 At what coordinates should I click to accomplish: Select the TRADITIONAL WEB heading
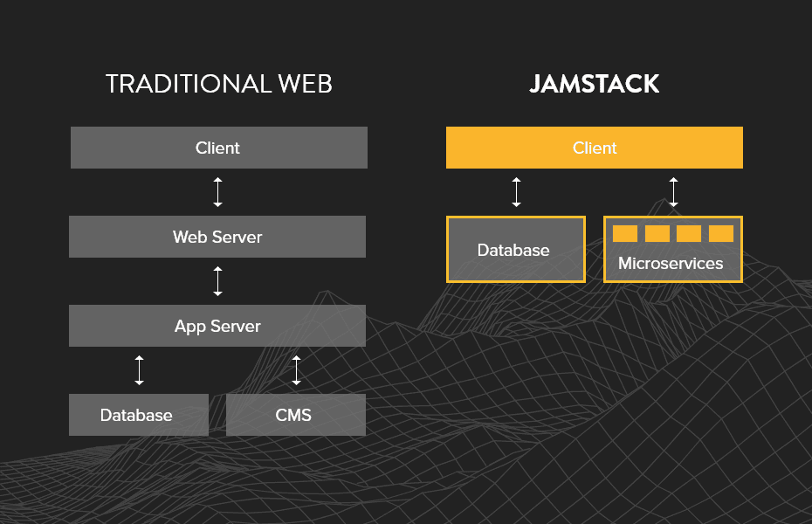click(x=218, y=84)
